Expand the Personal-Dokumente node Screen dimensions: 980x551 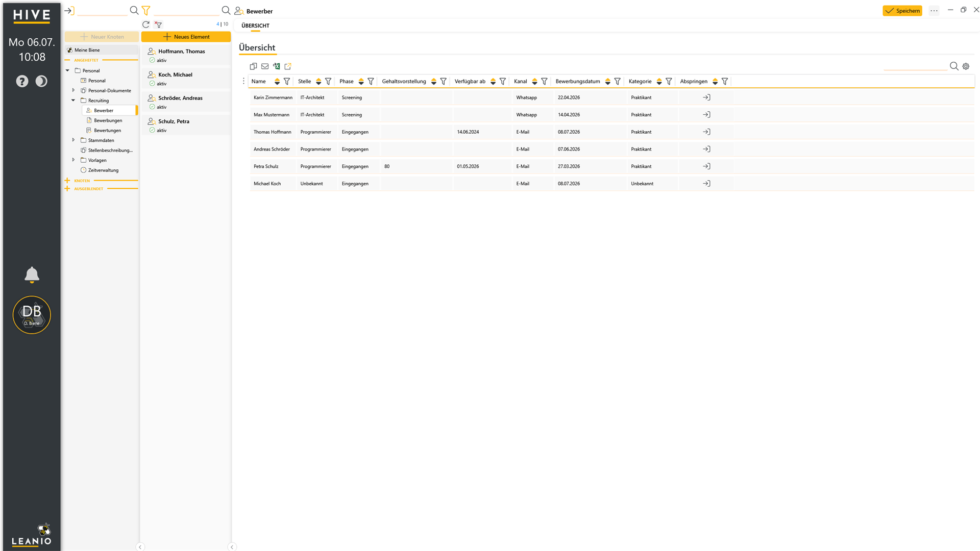tap(73, 90)
